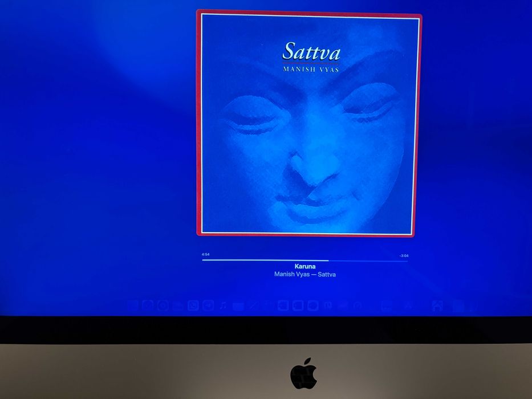Image resolution: width=532 pixels, height=399 pixels.
Task: Open the Music app in Dock
Action: (x=223, y=306)
